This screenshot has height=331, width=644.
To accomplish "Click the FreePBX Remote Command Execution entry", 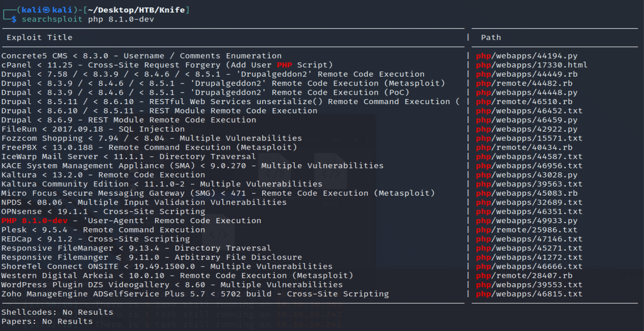I will pos(149,147).
